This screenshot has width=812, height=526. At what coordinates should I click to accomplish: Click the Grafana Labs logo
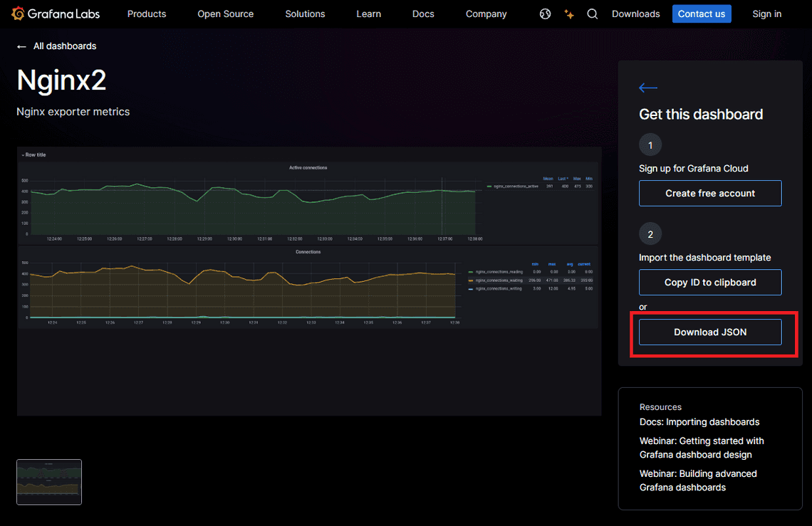coord(56,14)
